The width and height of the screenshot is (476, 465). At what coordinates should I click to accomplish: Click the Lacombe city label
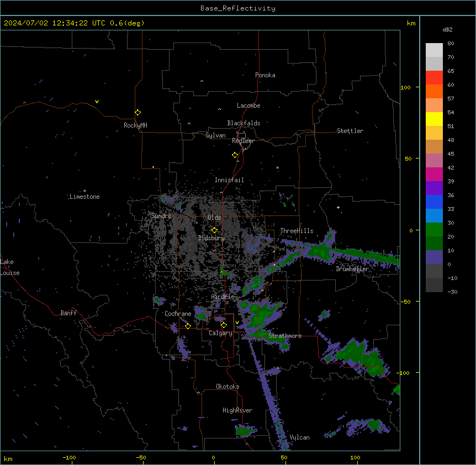[x=248, y=105]
